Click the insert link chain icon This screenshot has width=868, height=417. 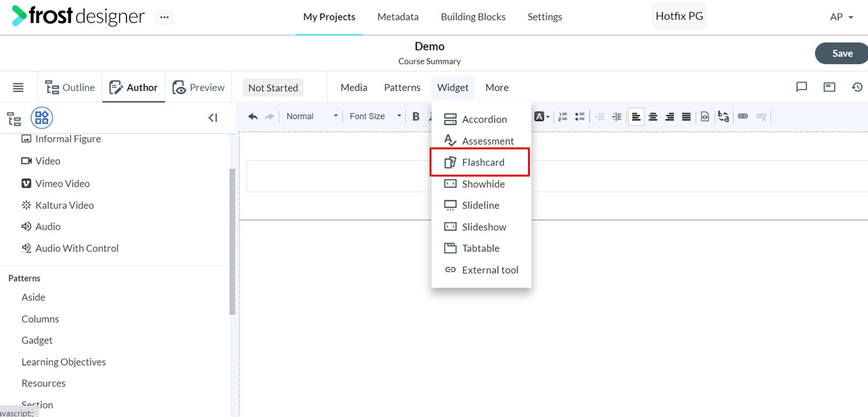click(742, 116)
